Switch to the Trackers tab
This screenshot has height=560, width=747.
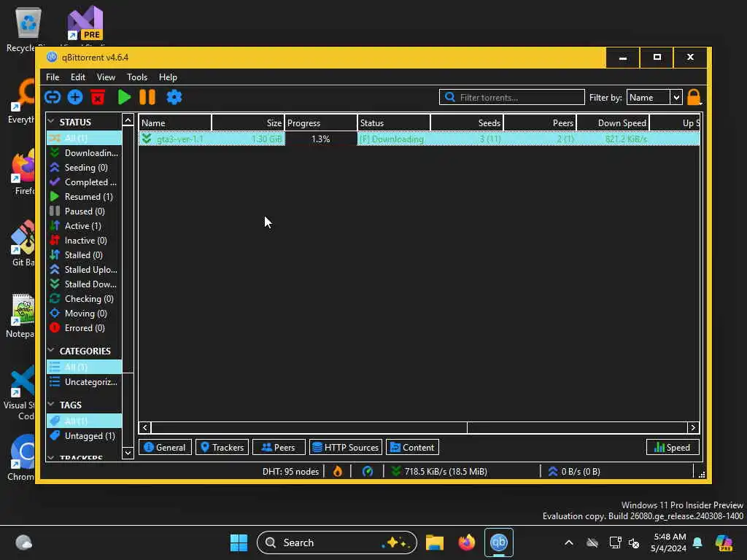[222, 447]
